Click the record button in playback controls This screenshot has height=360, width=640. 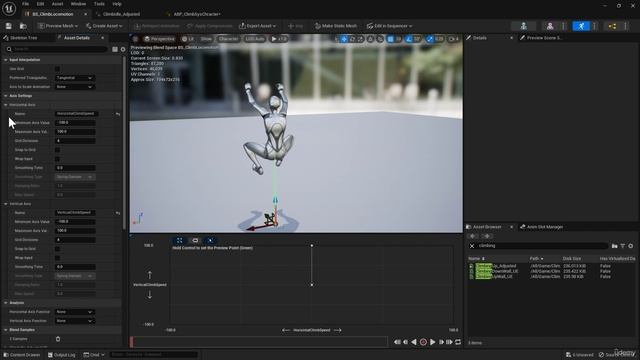pyautogui.click(x=423, y=342)
